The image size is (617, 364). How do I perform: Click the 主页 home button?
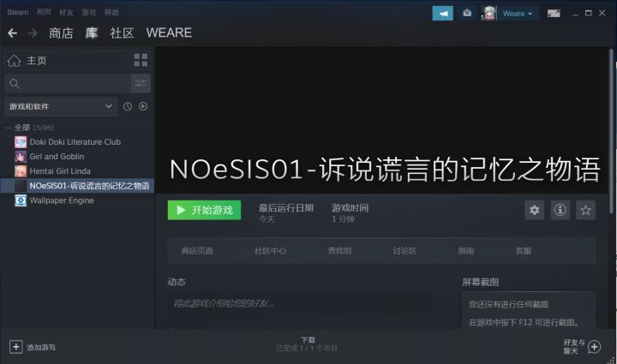(x=66, y=61)
